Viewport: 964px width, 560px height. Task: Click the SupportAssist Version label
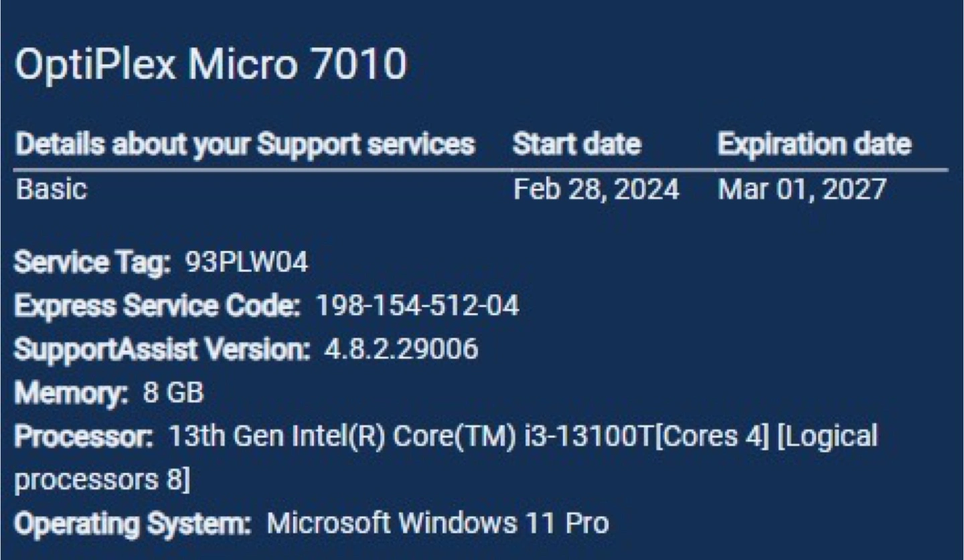[163, 350]
